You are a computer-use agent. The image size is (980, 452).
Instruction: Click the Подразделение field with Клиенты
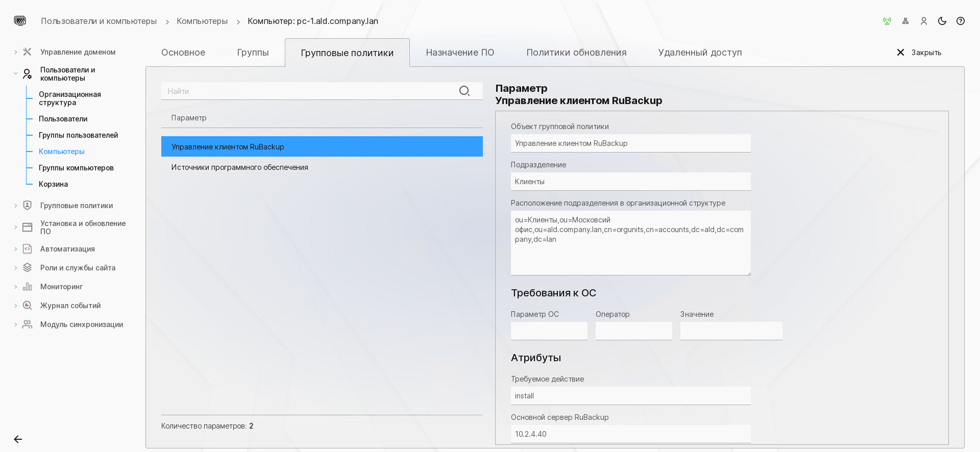[630, 182]
